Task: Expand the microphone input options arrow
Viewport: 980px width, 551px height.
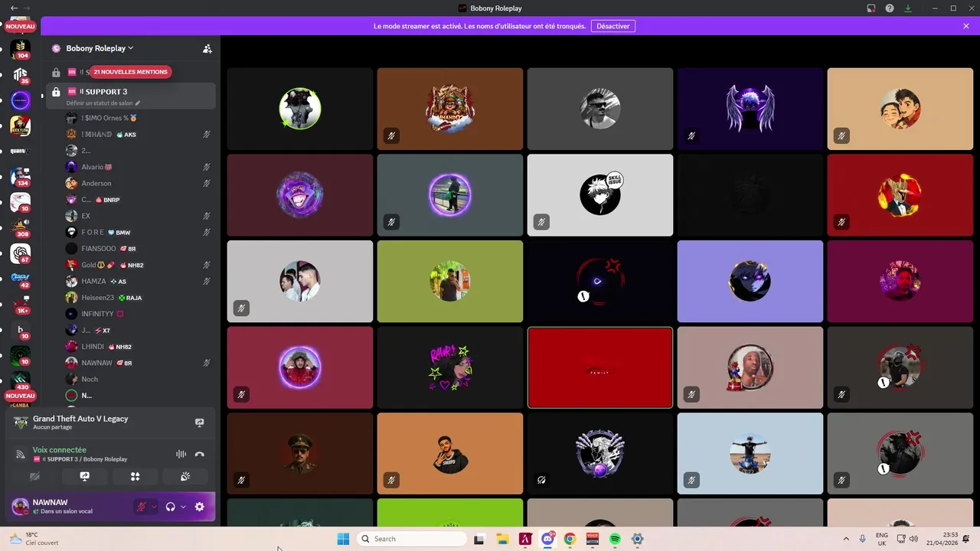Action: click(x=154, y=507)
